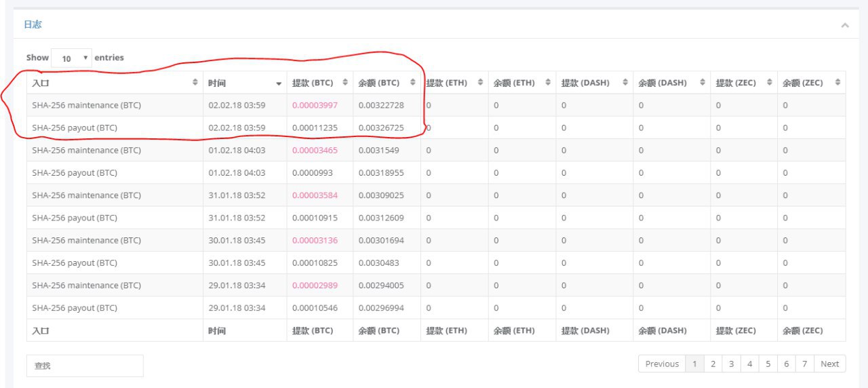
Task: Sort by 余额 (DASH) column icon
Action: (701, 83)
